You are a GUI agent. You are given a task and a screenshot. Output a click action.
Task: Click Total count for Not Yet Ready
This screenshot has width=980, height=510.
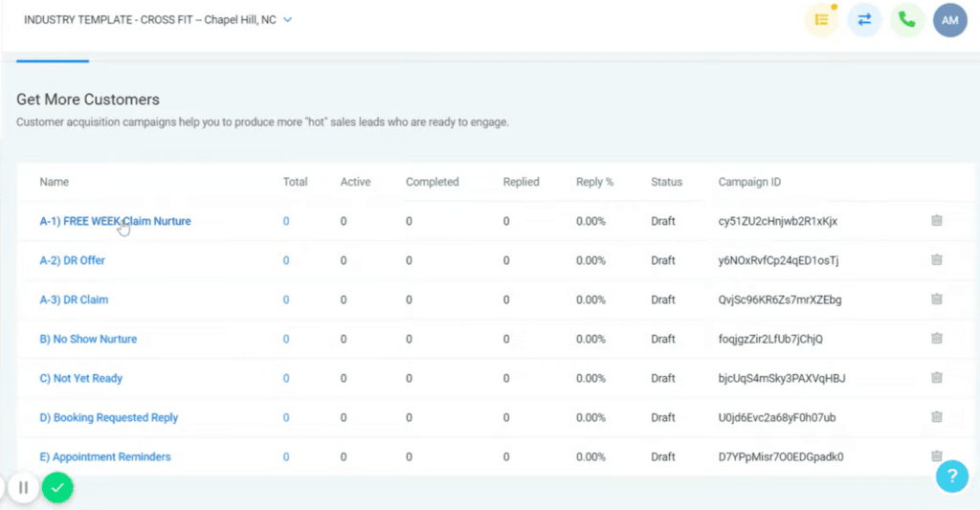point(285,378)
